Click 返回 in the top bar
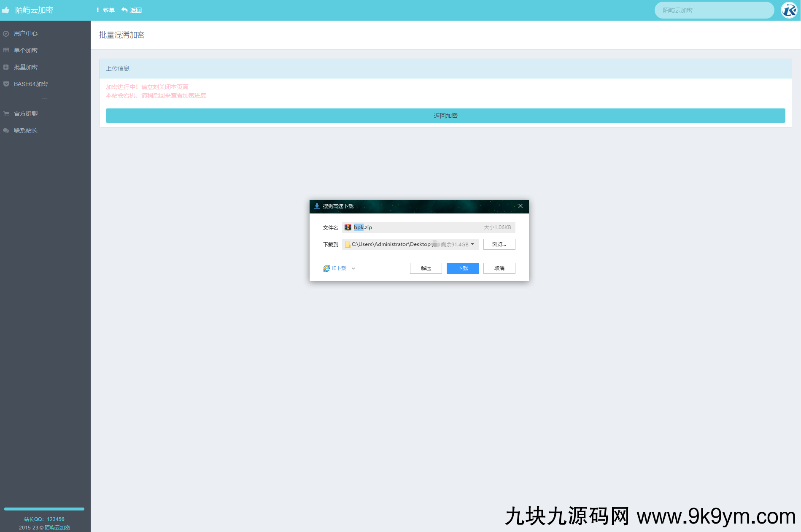 click(x=132, y=10)
